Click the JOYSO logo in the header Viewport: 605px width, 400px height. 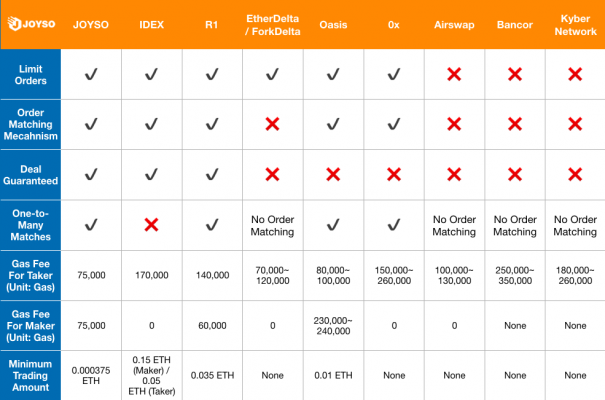[x=31, y=24]
